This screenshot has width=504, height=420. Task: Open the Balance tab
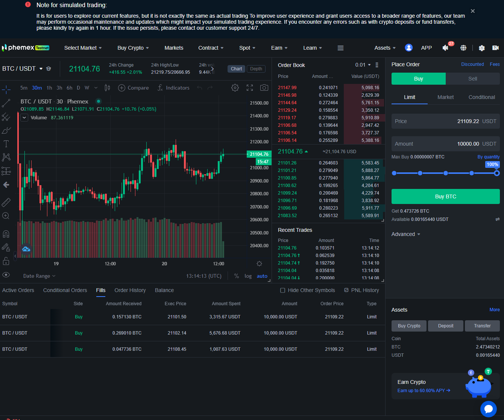(164, 290)
